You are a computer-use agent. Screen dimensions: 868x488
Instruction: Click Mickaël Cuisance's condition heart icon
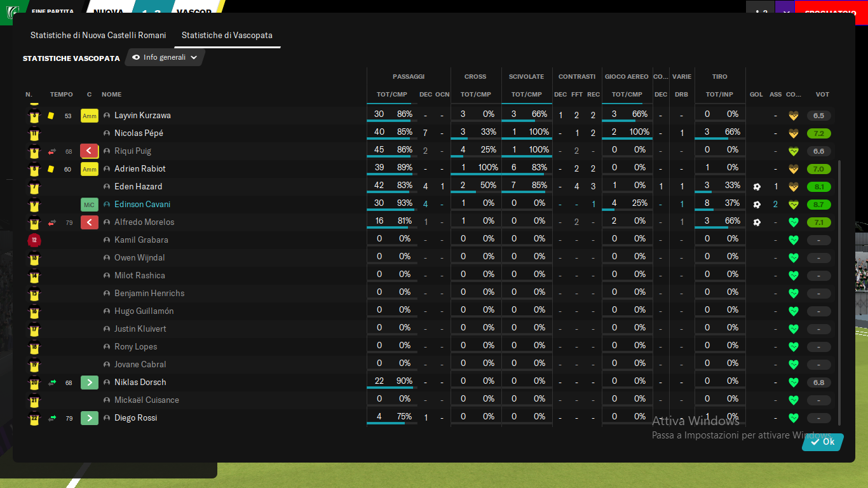(793, 400)
